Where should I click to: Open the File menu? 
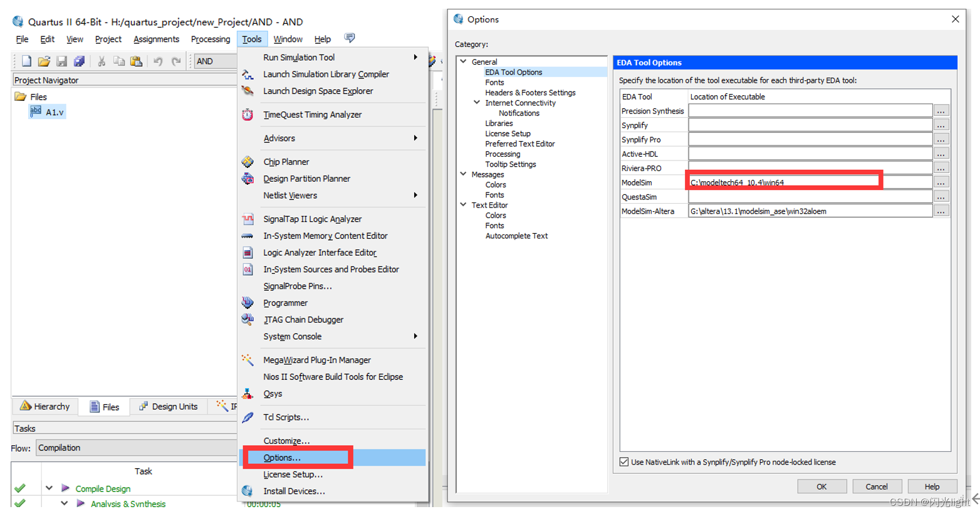(x=22, y=39)
